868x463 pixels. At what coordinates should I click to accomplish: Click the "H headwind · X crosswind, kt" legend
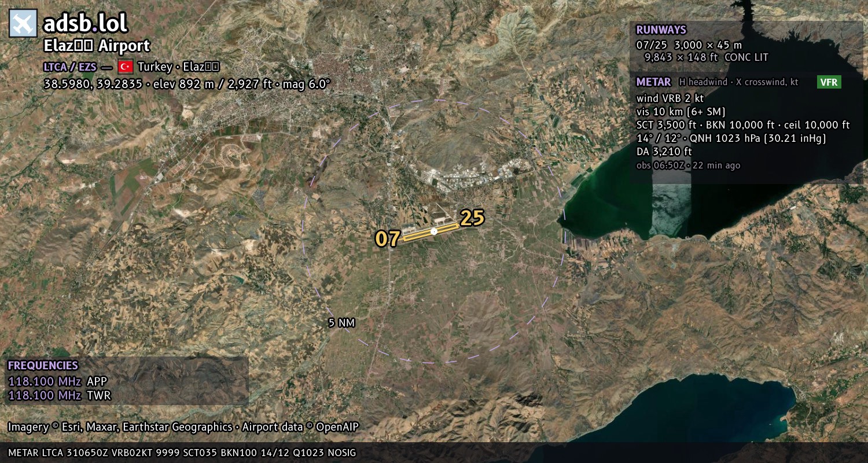pyautogui.click(x=738, y=82)
